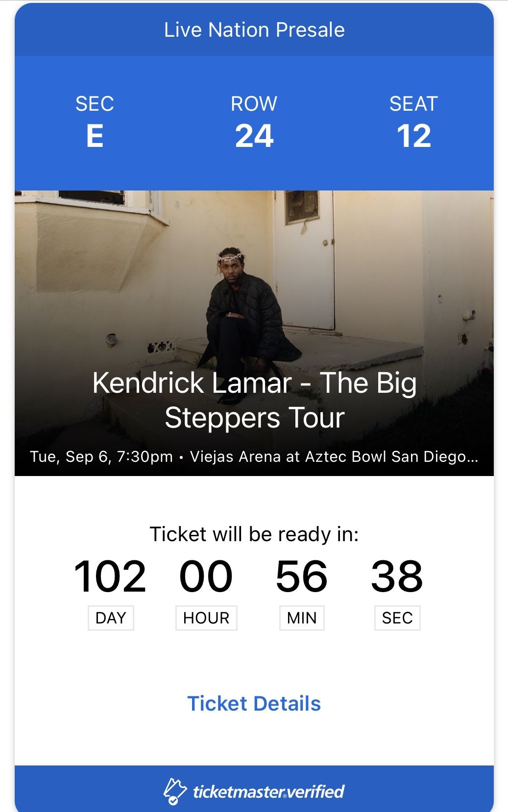Click the SEC countdown box
Image resolution: width=508 pixels, height=812 pixels.
click(x=397, y=618)
